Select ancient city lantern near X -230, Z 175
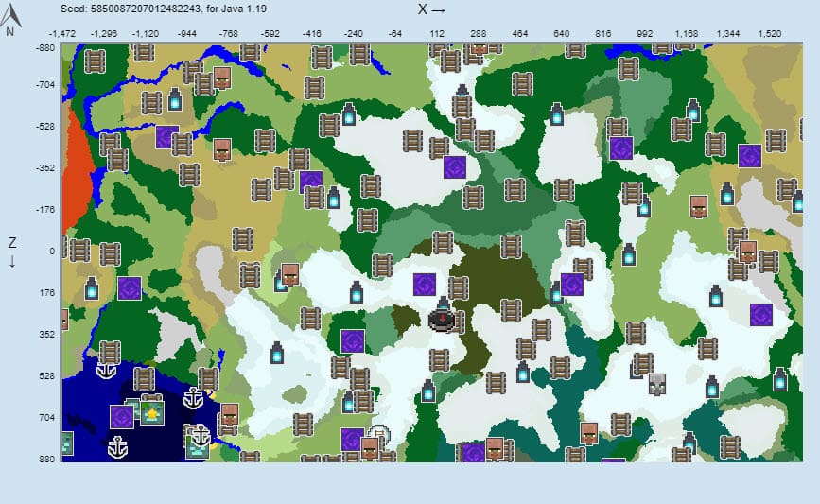Screen dimensions: 820x504 pos(357,292)
